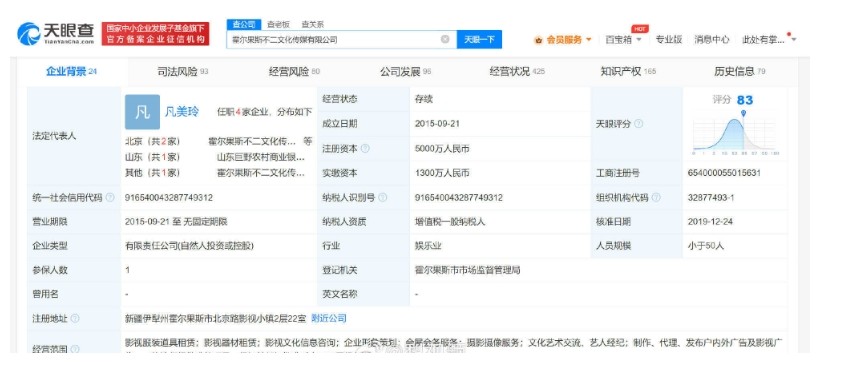
Task: Click the company name search field
Action: point(334,40)
